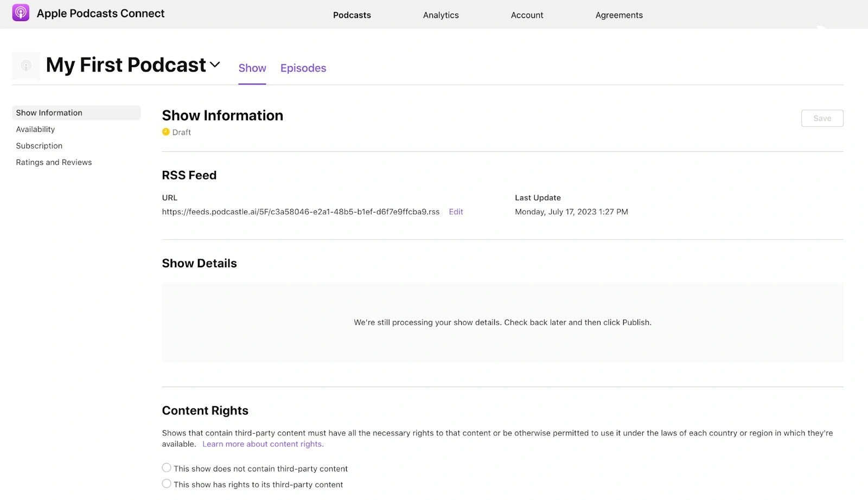The height and width of the screenshot is (500, 868).
Task: Go to the Analytics section
Action: tap(441, 15)
